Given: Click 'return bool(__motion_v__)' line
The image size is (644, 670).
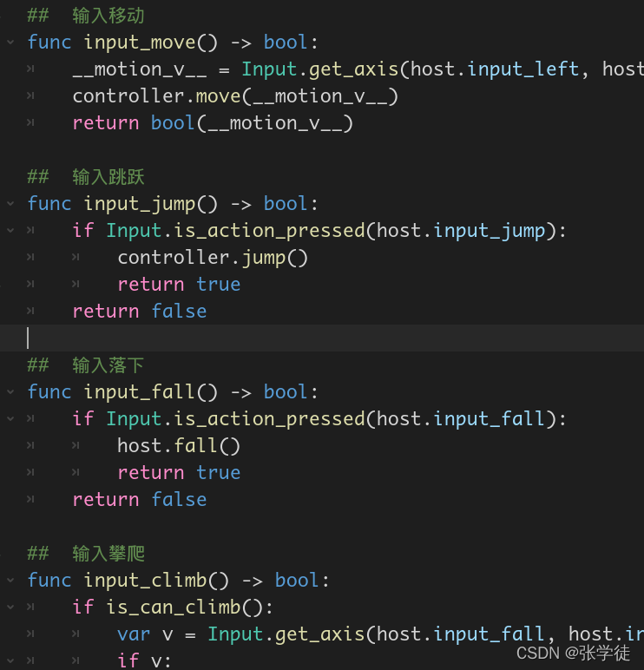Looking at the screenshot, I should tap(213, 123).
